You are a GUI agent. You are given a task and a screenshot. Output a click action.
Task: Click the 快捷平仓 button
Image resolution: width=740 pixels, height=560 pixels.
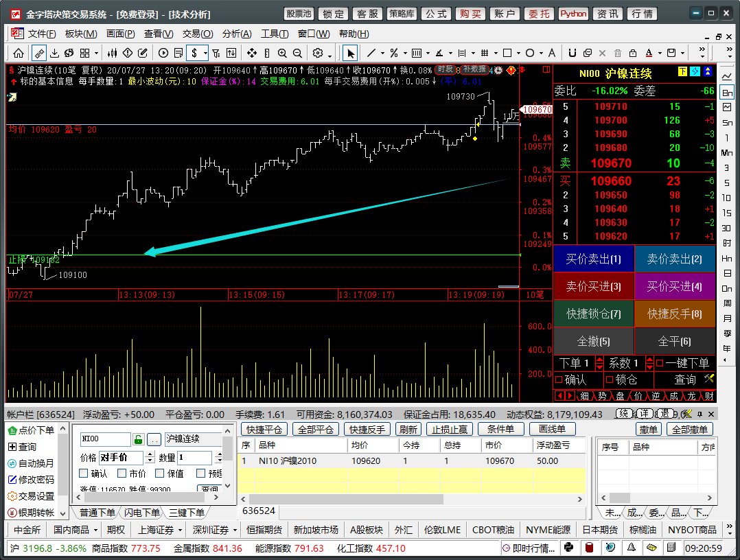(x=264, y=430)
